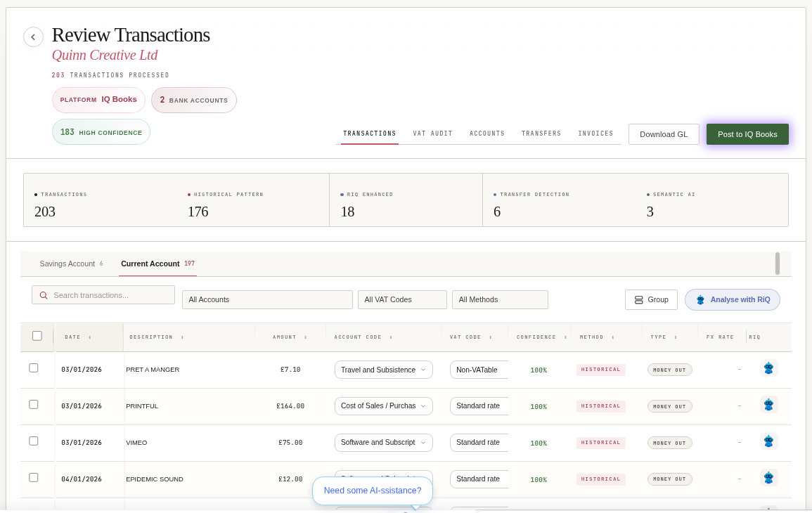Click Analyse with RiQ button
Screen dimensions: 812x513
pyautogui.click(x=733, y=300)
